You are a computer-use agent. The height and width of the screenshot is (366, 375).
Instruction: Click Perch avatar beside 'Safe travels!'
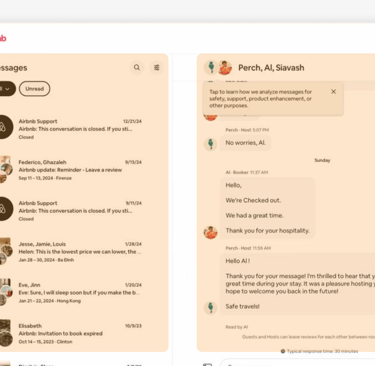pyautogui.click(x=210, y=307)
